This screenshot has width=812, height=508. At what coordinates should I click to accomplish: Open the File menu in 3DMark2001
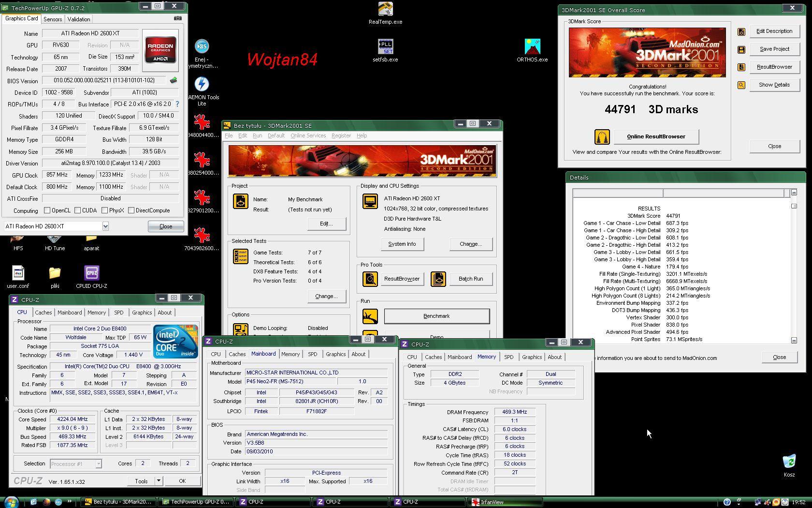(229, 136)
